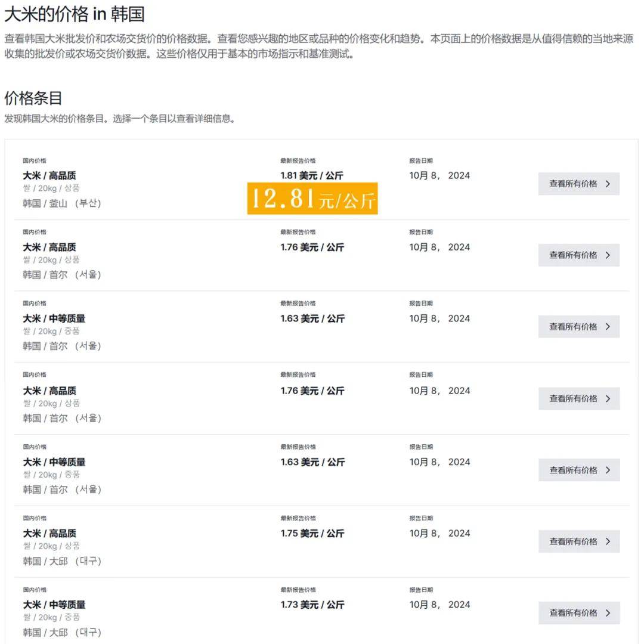Click the arrow icon beside the first 首尔 高品质 entry's button

(607, 255)
